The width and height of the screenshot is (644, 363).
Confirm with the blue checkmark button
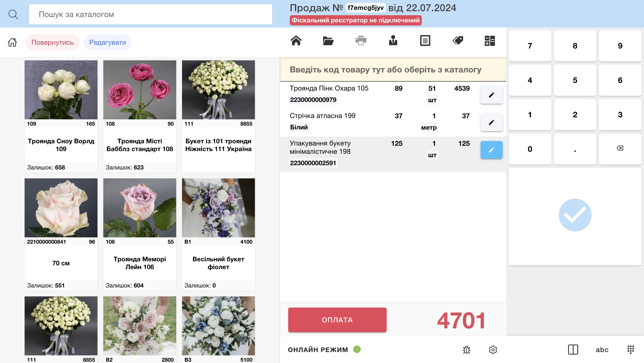pos(575,215)
